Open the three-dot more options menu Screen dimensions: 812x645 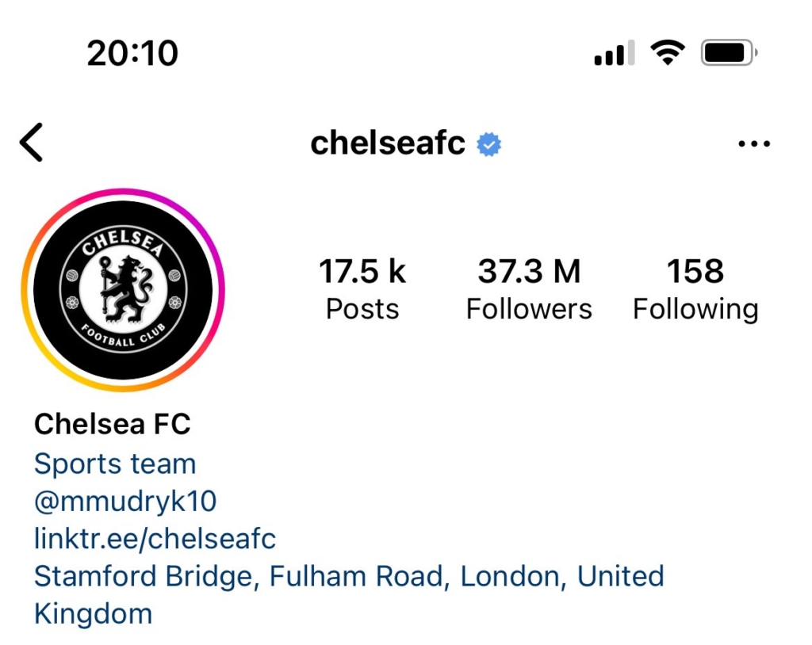[x=754, y=143]
